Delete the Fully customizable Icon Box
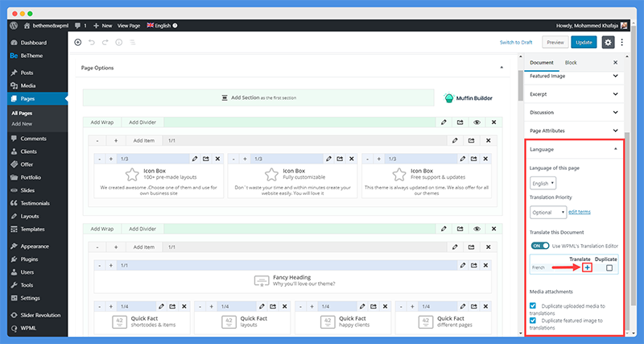644x344 pixels. click(x=352, y=159)
